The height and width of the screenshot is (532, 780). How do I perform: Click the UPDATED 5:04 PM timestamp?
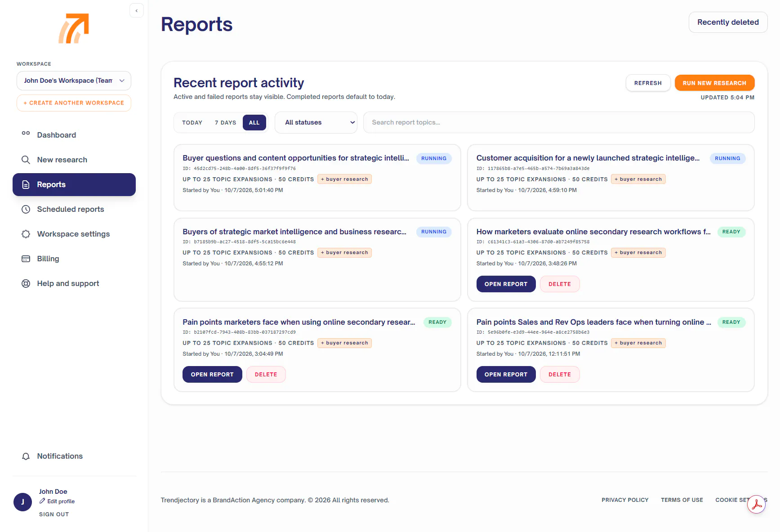728,98
